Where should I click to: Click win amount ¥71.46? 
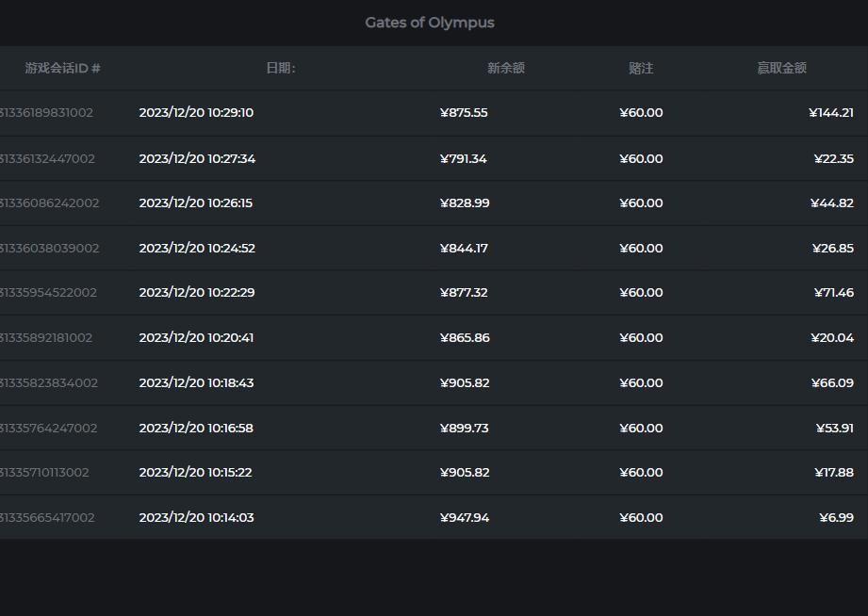(834, 293)
